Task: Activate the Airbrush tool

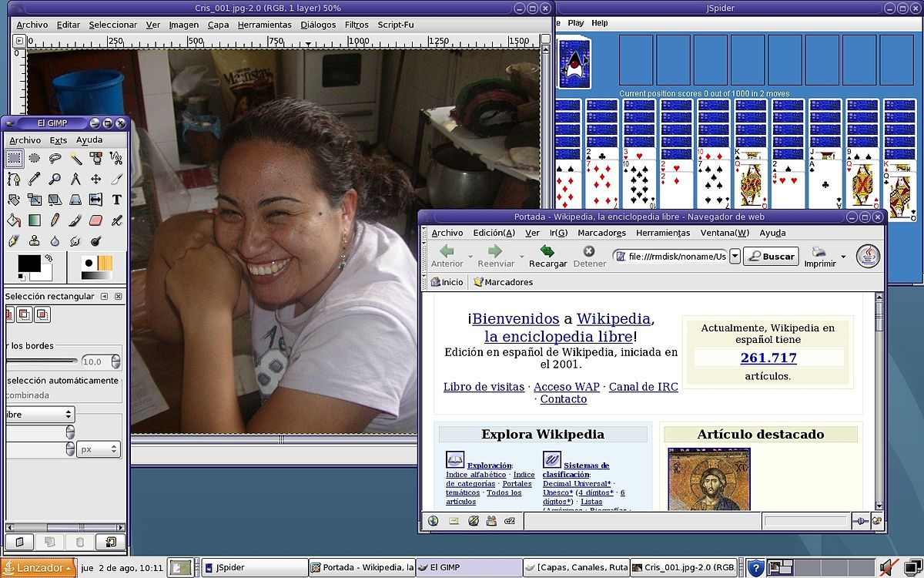Action: [116, 220]
